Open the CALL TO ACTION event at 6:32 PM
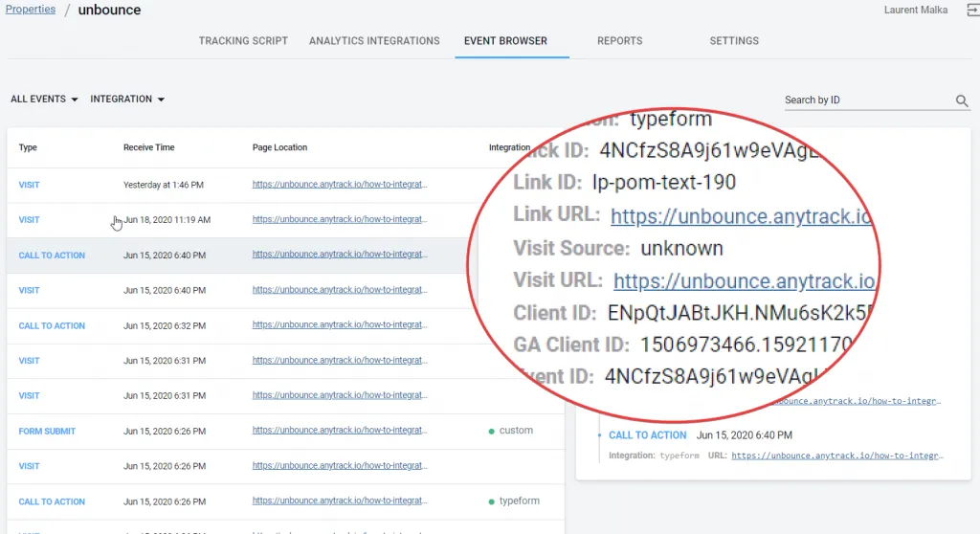 [x=52, y=325]
